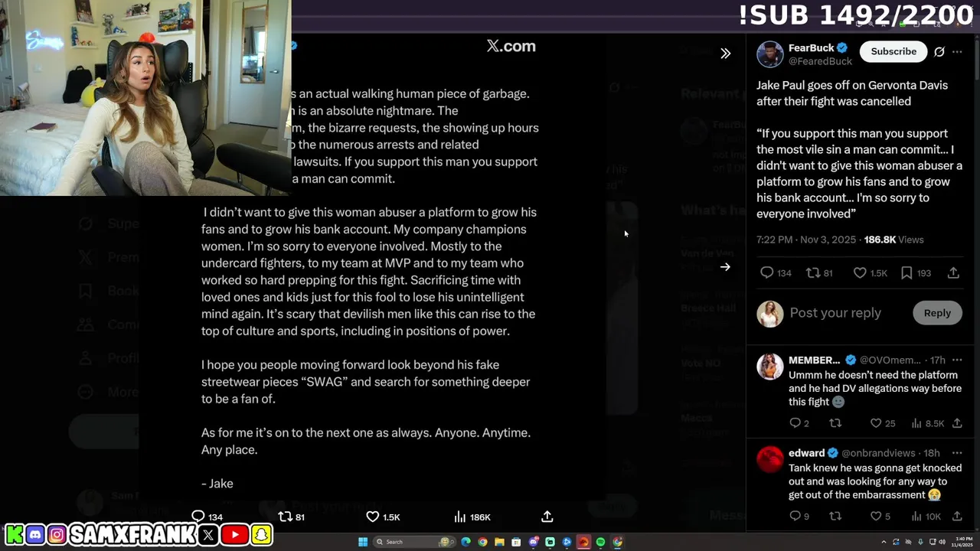This screenshot has width=980, height=551.
Task: Open Spotify from the taskbar
Action: point(600,542)
